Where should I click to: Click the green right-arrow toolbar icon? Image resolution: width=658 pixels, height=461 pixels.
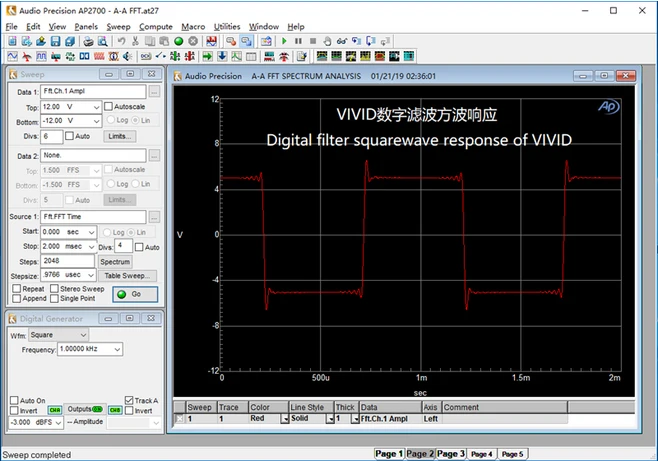click(x=207, y=56)
